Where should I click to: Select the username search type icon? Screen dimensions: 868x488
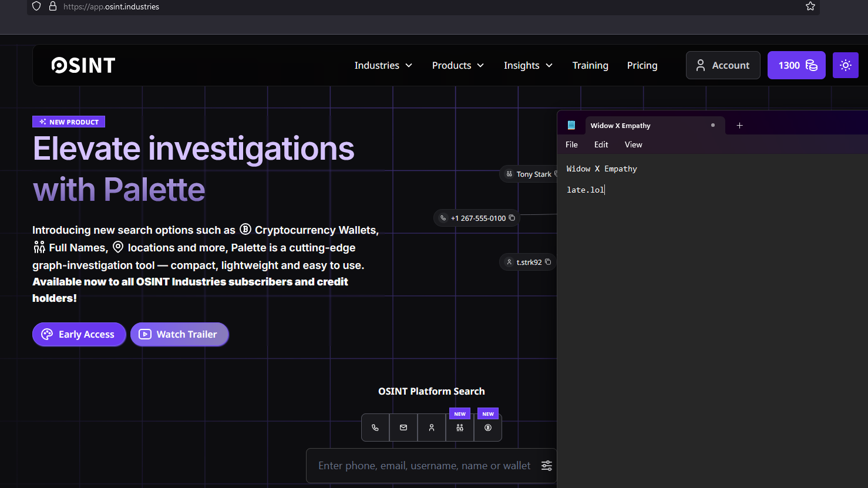[x=432, y=428]
